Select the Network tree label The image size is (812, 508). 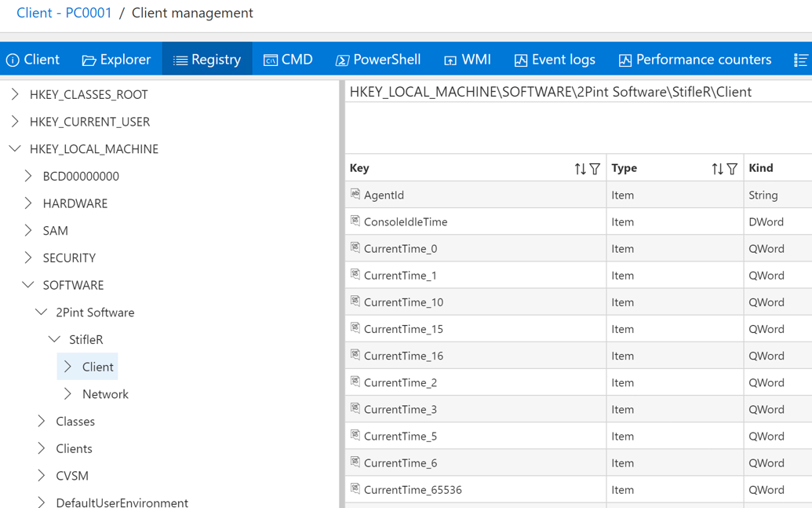pyautogui.click(x=105, y=394)
